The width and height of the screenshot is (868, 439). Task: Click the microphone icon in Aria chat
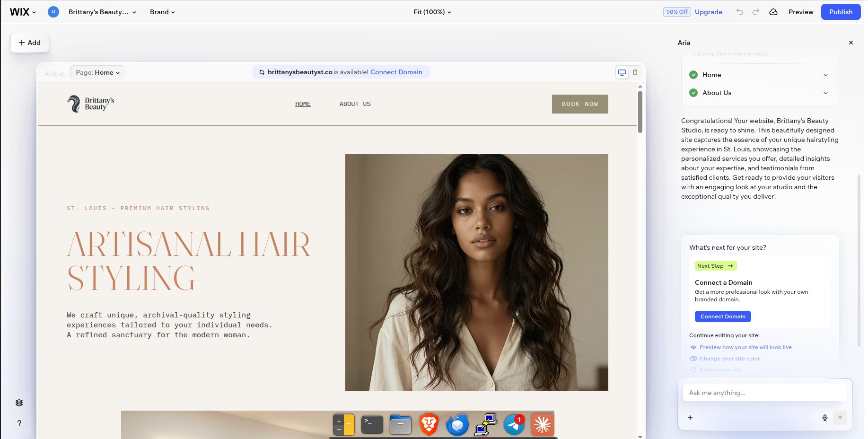(x=825, y=418)
